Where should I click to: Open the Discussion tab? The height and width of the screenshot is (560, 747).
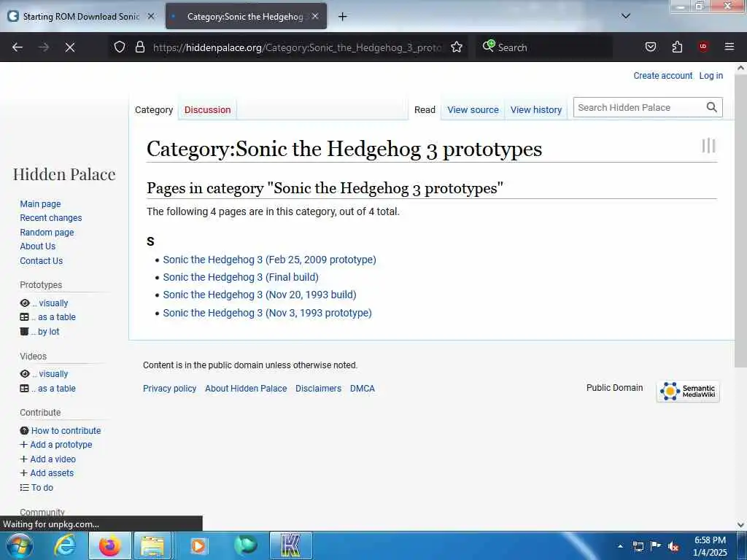click(207, 109)
